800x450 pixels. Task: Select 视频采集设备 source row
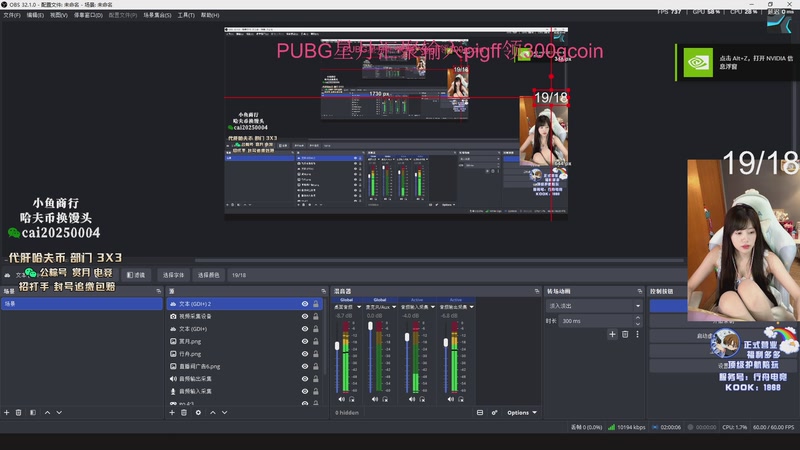(245, 316)
